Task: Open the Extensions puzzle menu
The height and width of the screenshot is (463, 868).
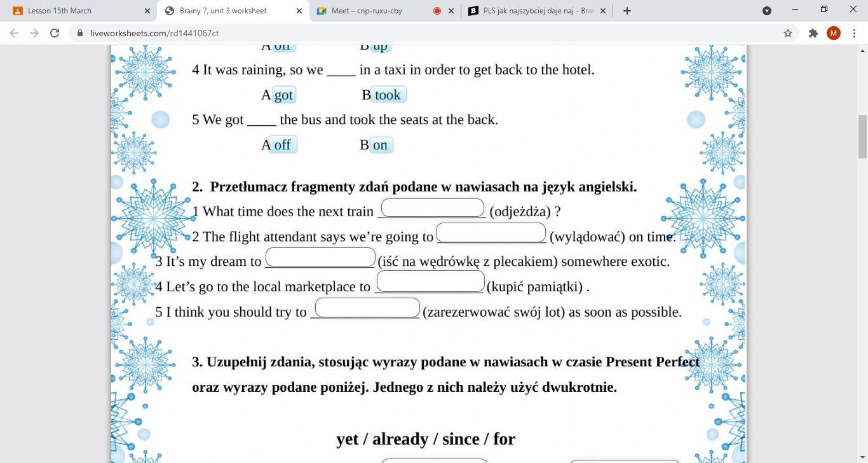Action: point(813,33)
